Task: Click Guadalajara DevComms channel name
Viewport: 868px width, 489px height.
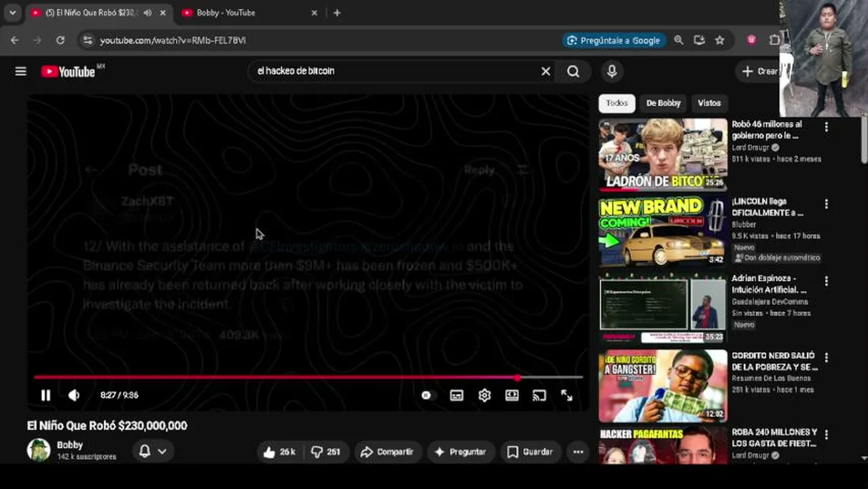Action: coord(770,302)
